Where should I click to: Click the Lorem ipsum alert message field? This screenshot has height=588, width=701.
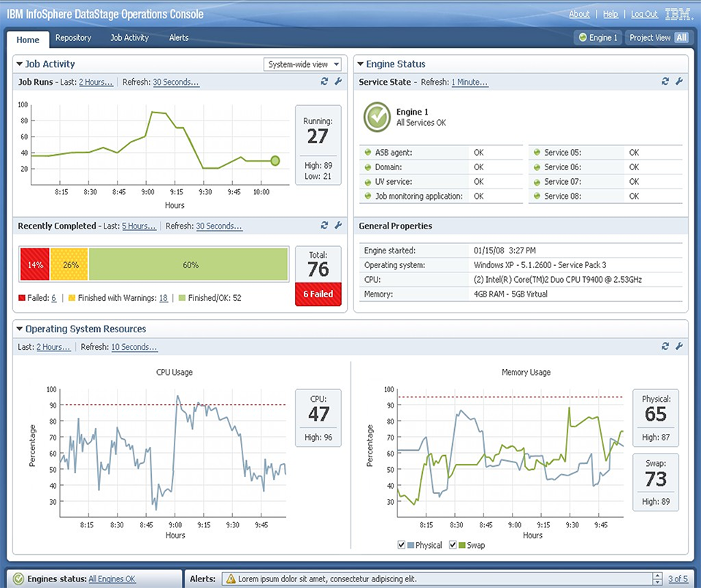point(437,579)
